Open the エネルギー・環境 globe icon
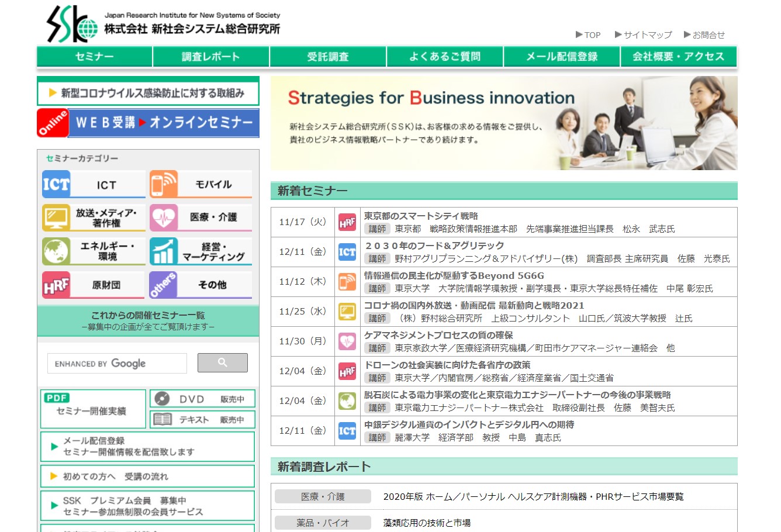The width and height of the screenshot is (781, 532). pyautogui.click(x=56, y=251)
